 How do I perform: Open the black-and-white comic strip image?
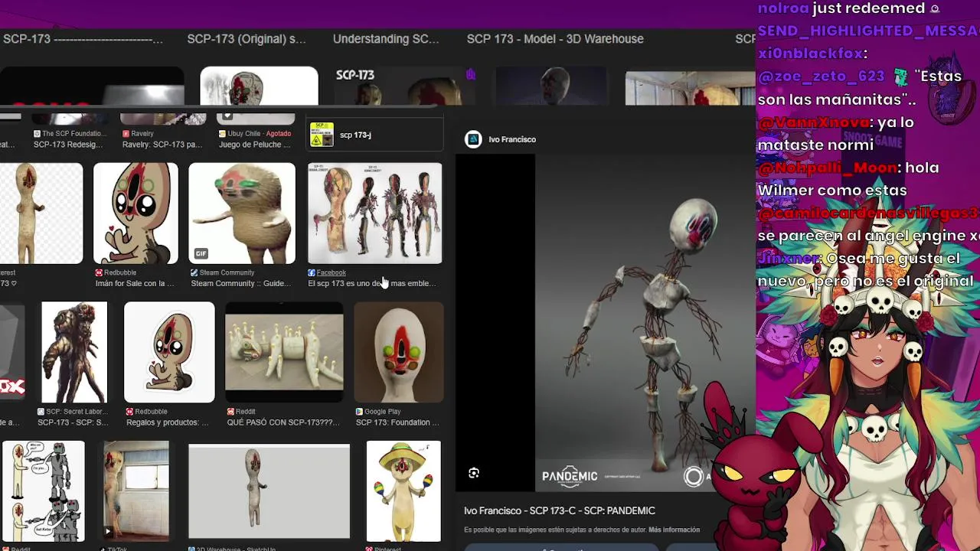[x=43, y=491]
